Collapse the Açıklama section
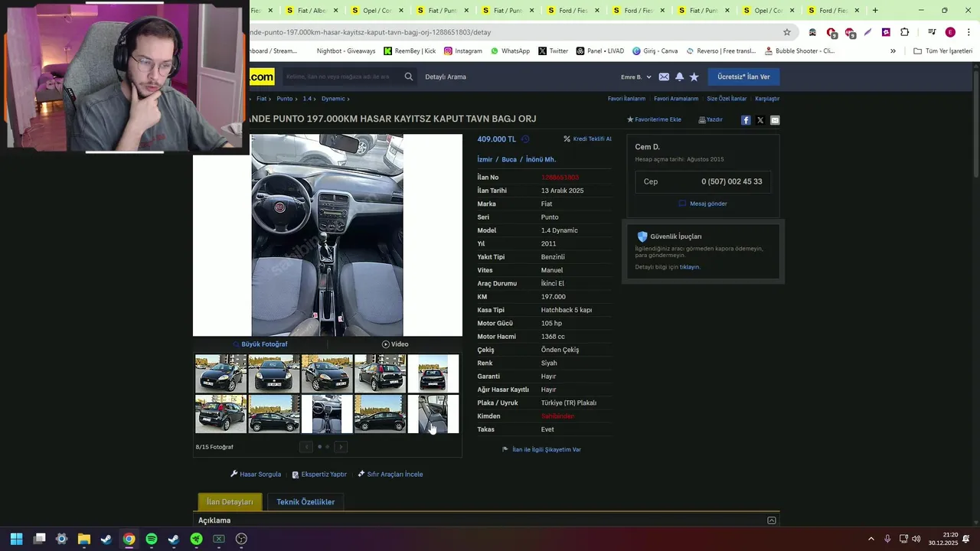The width and height of the screenshot is (980, 551). [x=771, y=520]
